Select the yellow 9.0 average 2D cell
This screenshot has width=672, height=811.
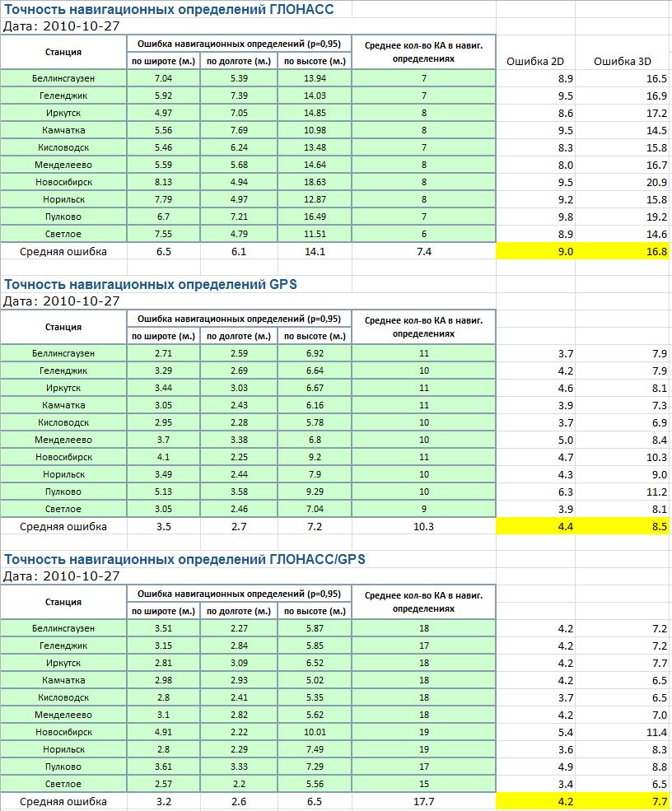pos(535,251)
